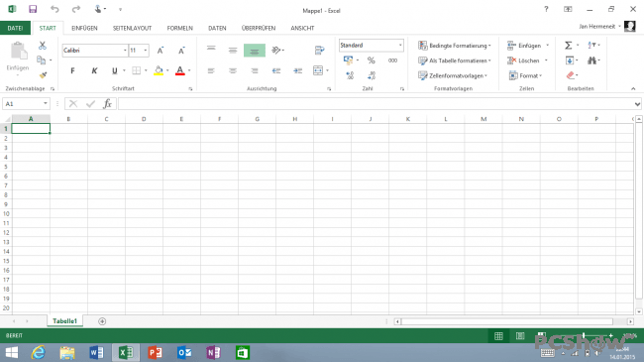This screenshot has width=644, height=362.
Task: Click inside the formula bar field
Action: (x=376, y=104)
